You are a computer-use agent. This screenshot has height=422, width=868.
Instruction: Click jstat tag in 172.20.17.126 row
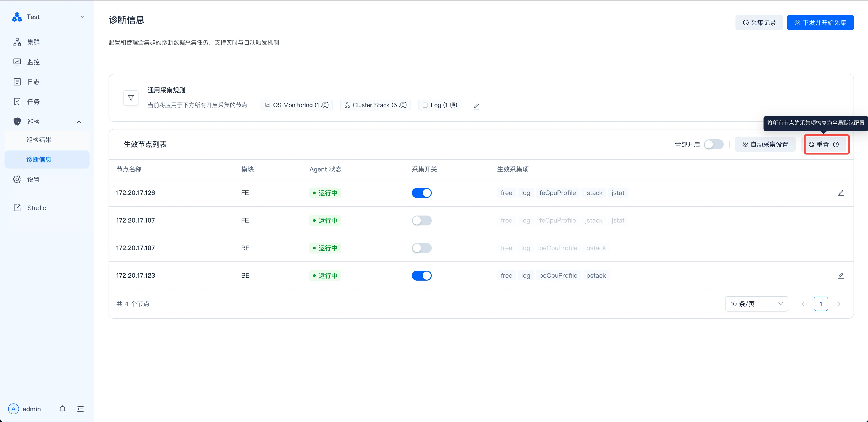618,193
